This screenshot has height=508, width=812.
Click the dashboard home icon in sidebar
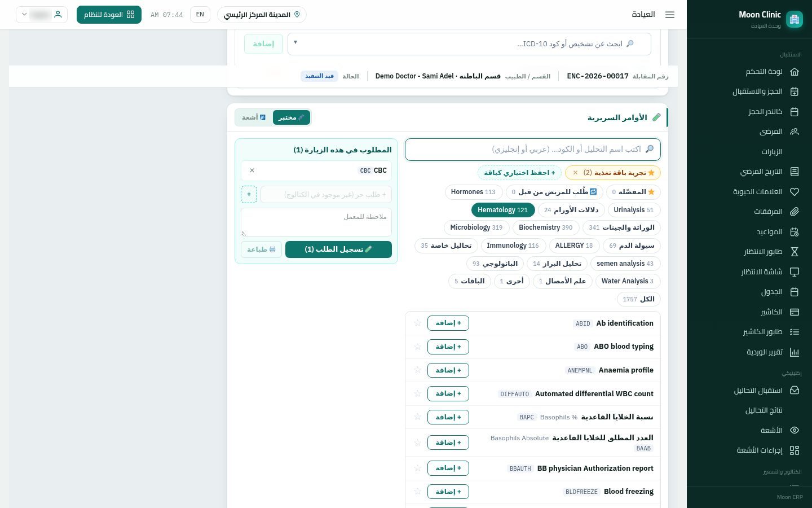[795, 72]
